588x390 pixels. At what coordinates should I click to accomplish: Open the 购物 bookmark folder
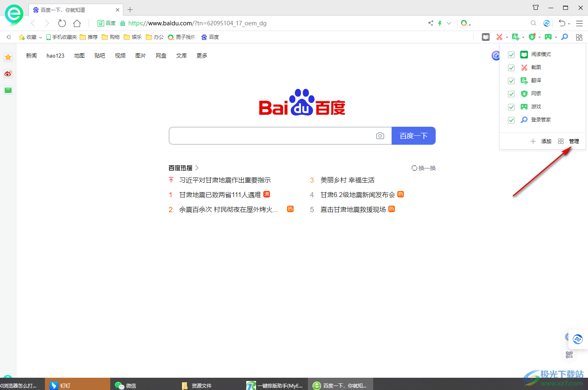[111, 37]
